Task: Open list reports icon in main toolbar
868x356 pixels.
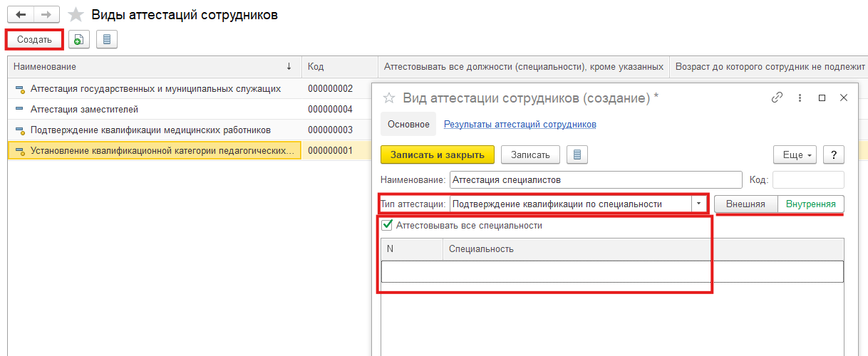Action: [107, 39]
